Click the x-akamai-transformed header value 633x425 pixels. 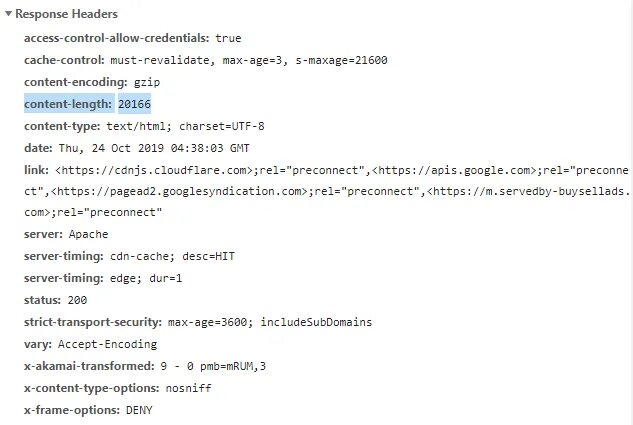point(213,366)
